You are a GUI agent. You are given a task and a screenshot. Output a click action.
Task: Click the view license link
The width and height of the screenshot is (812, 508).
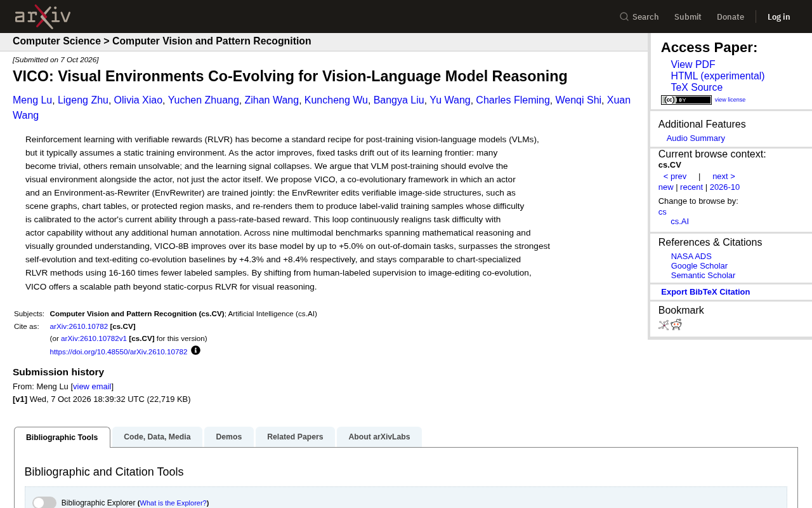pos(730,100)
